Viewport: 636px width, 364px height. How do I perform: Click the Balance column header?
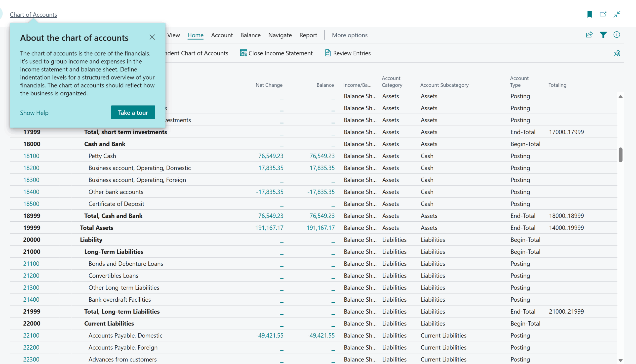tap(325, 85)
